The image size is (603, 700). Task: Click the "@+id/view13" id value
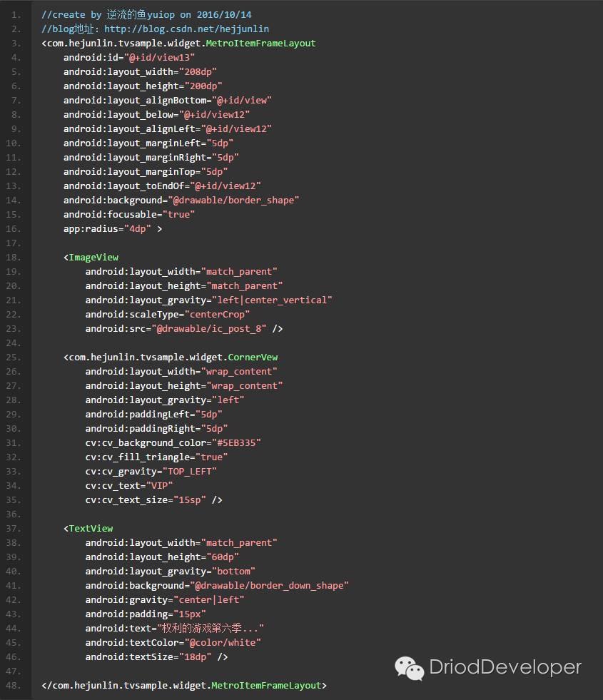click(159, 58)
